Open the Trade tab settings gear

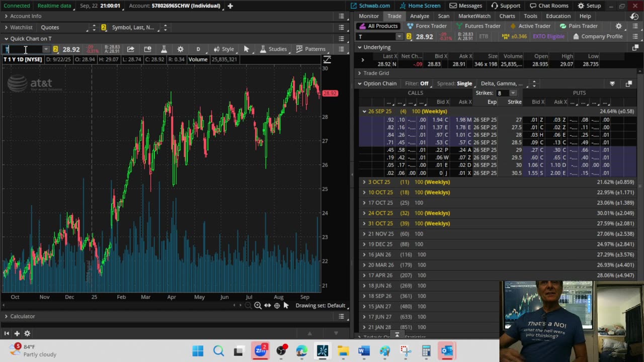(x=619, y=26)
